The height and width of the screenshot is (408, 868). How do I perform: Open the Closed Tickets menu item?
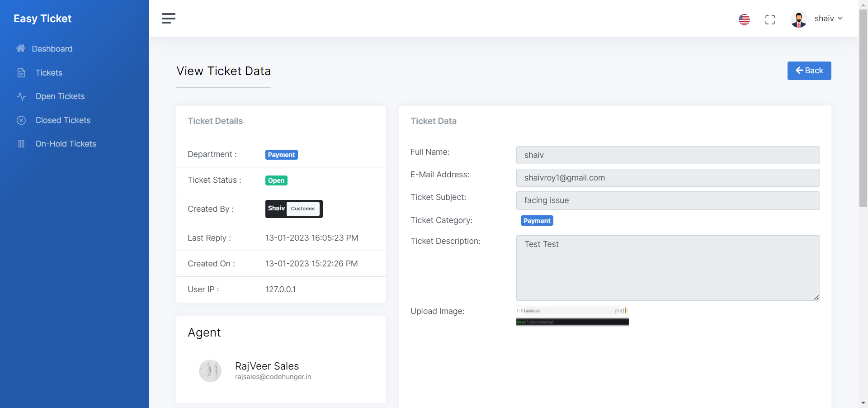pyautogui.click(x=63, y=120)
